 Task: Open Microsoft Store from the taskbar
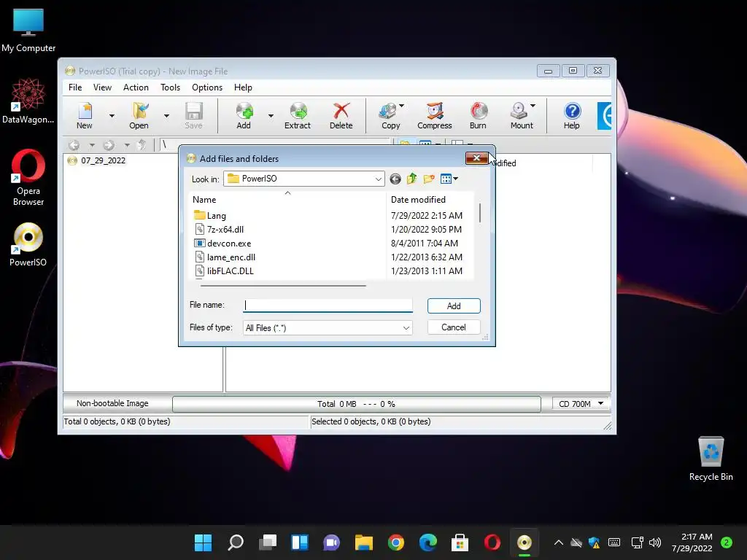(460, 542)
